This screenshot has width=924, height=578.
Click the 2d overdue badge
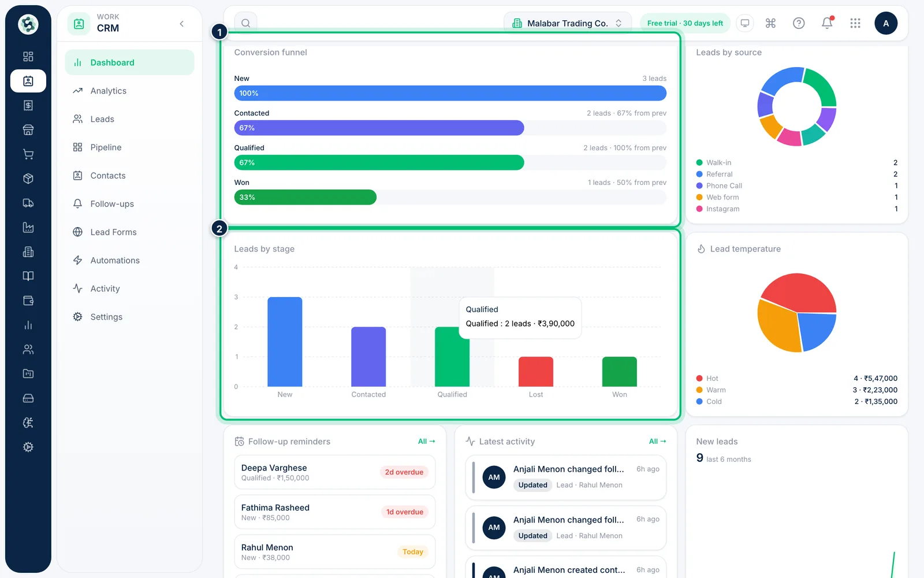click(x=404, y=472)
